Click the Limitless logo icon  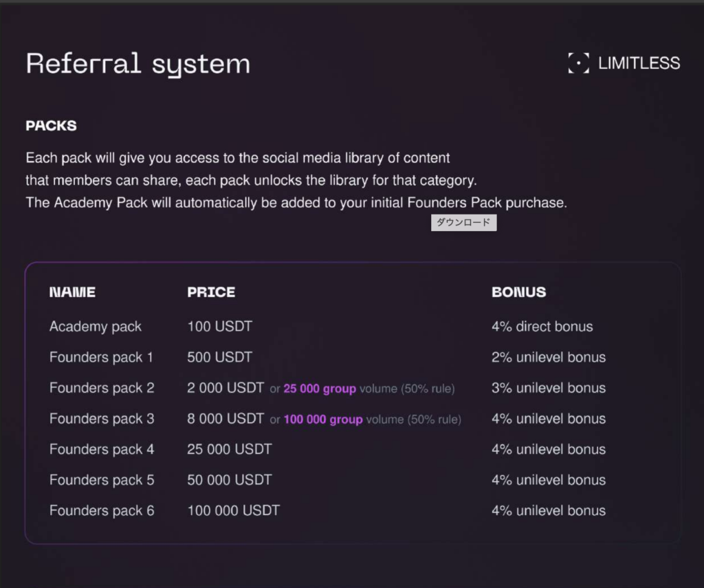tap(578, 63)
